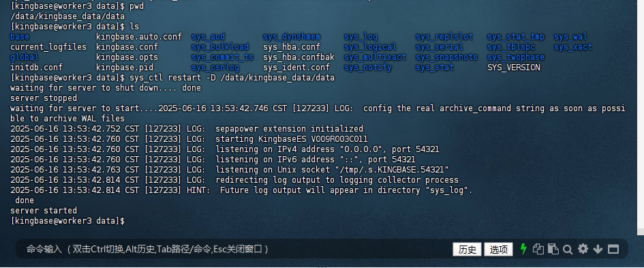Image resolution: width=644 pixels, height=268 pixels.
Task: Click the 'server stopped' output line
Action: tap(44, 98)
